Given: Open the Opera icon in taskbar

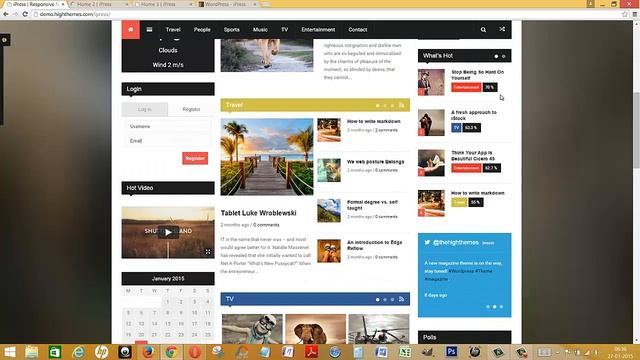Looking at the screenshot, I should click(195, 352).
